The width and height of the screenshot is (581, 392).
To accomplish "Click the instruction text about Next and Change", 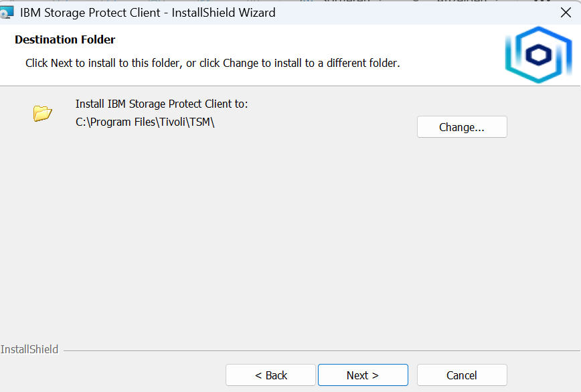I will coord(212,64).
